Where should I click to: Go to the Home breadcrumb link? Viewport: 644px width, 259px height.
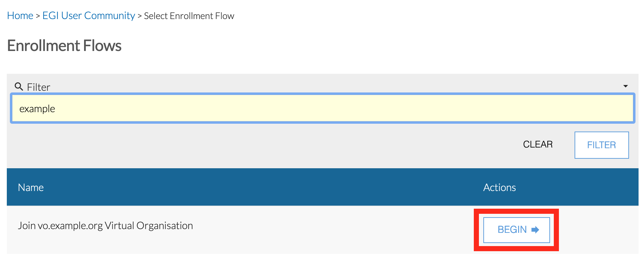coord(20,16)
